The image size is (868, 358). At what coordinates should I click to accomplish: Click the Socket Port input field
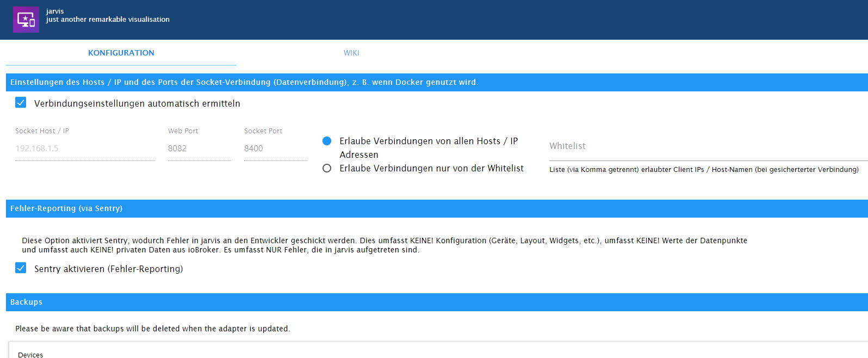275,149
